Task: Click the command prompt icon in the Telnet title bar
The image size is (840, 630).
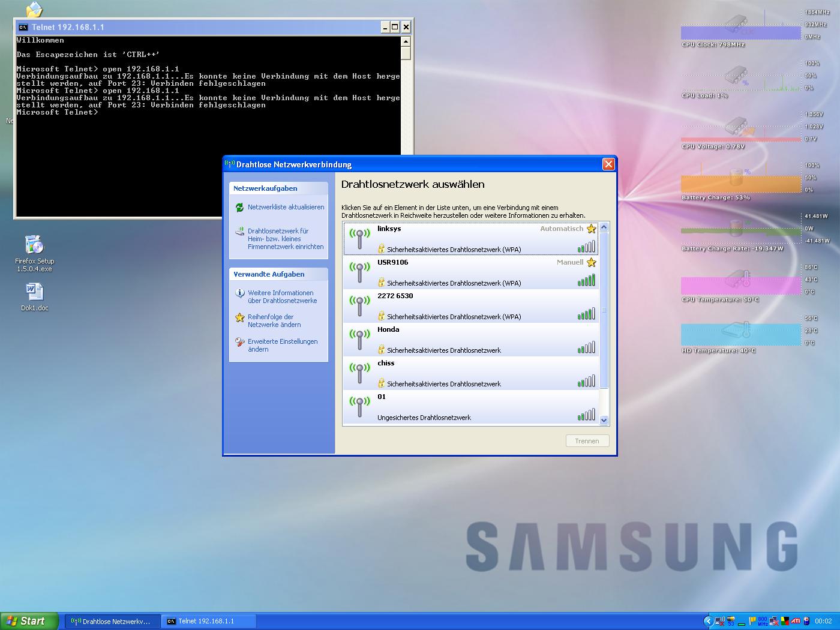Action: [23, 27]
